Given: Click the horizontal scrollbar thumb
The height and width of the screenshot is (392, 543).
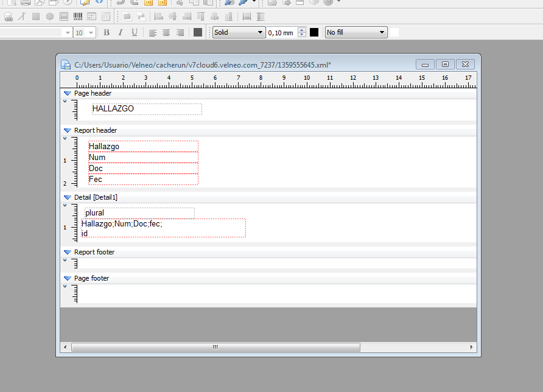Looking at the screenshot, I should 215,347.
